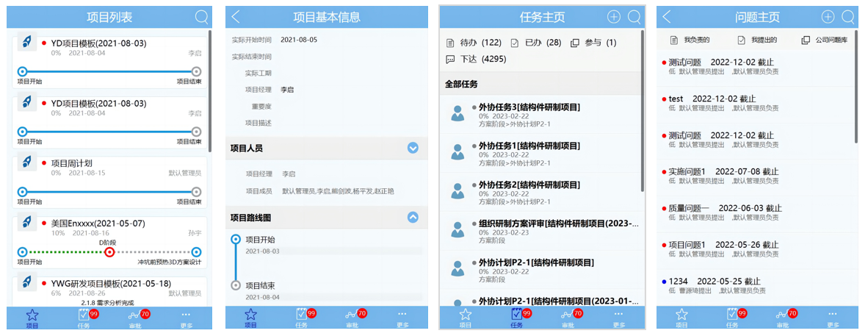Click the 实际开始时间 value 2021-08-05
The height and width of the screenshot is (336, 868).
tap(299, 40)
